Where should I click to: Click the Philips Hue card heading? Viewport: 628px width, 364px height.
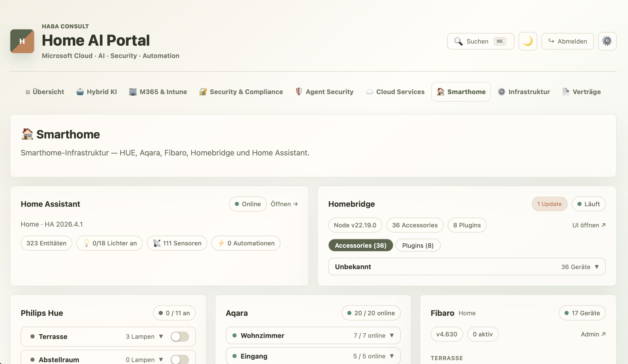pos(42,313)
